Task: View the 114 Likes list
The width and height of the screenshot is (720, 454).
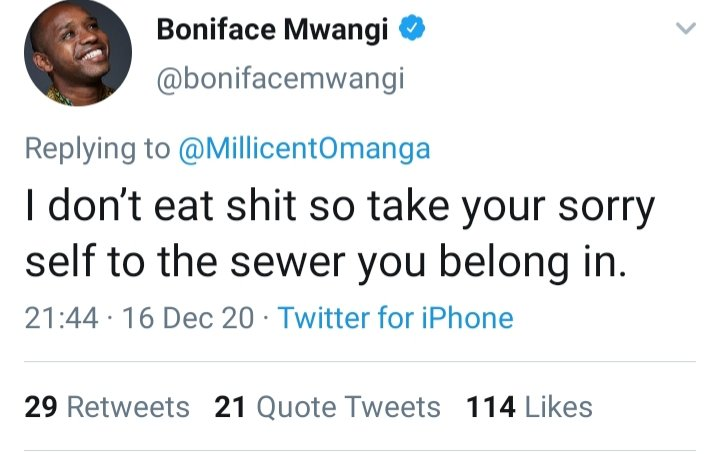Action: click(x=529, y=407)
